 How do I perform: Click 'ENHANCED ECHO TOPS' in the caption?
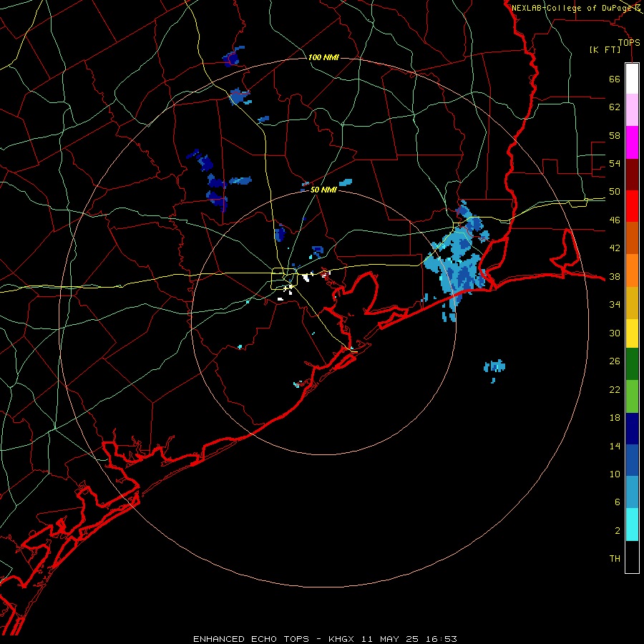(x=251, y=639)
